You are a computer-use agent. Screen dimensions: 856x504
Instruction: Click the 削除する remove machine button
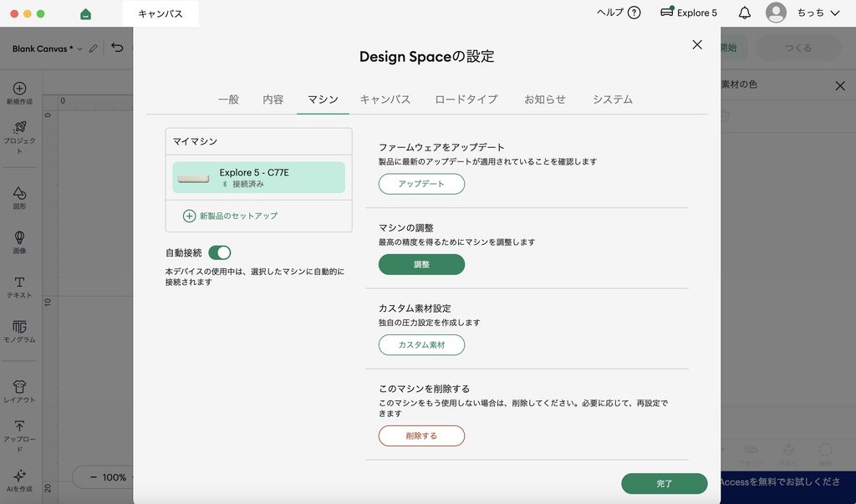coord(421,435)
